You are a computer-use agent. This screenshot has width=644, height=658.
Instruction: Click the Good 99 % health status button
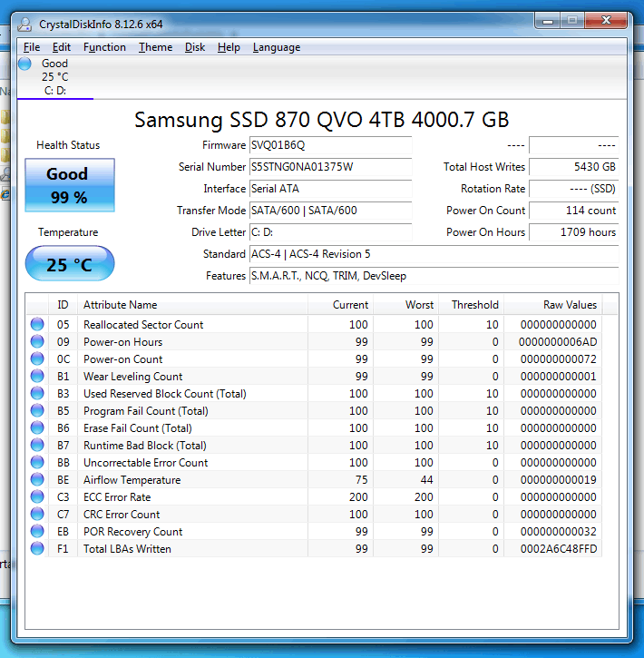pyautogui.click(x=70, y=185)
